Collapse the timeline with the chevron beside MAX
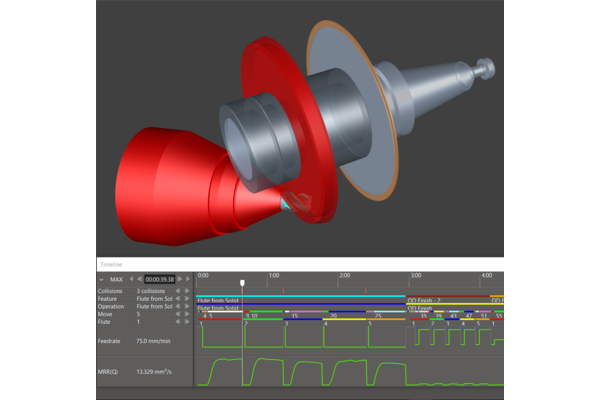600x400 pixels. coord(101,279)
